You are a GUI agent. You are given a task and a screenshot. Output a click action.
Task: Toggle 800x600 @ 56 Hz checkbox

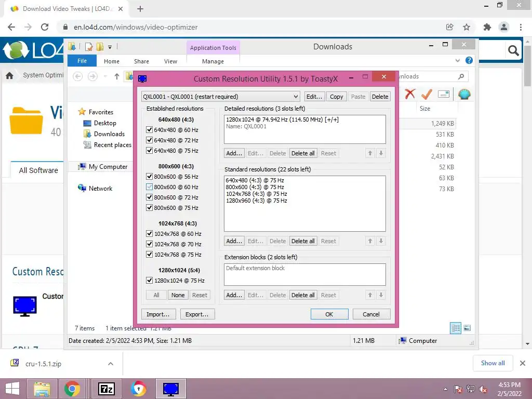pos(149,177)
